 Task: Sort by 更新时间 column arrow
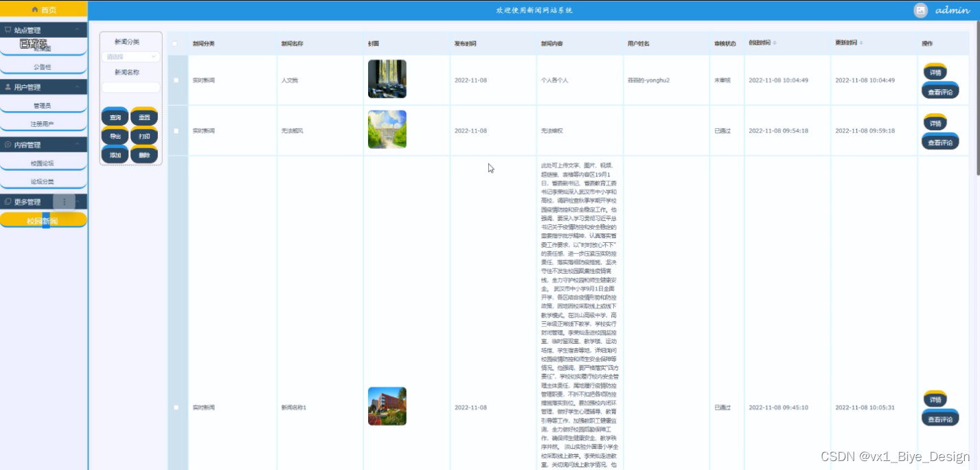click(x=861, y=43)
